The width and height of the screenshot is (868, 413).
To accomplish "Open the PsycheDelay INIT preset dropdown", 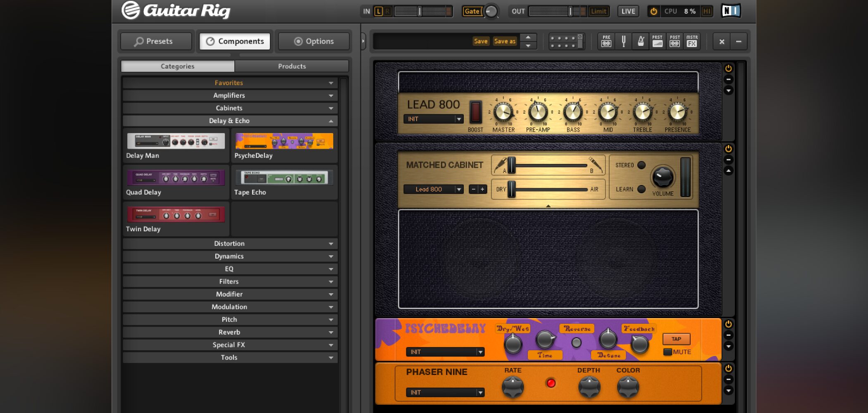I will tap(445, 352).
